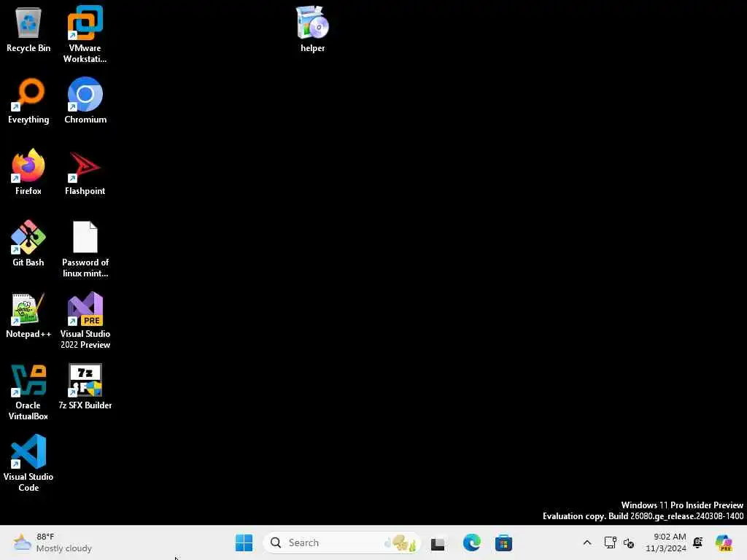Select the Firefox desktop shortcut

click(28, 172)
